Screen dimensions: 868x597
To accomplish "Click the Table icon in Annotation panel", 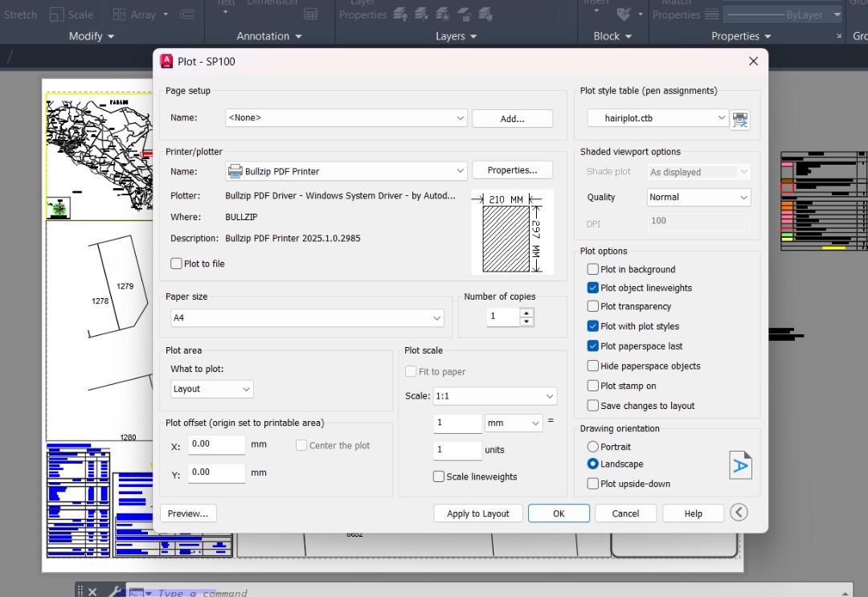I will click(x=311, y=14).
